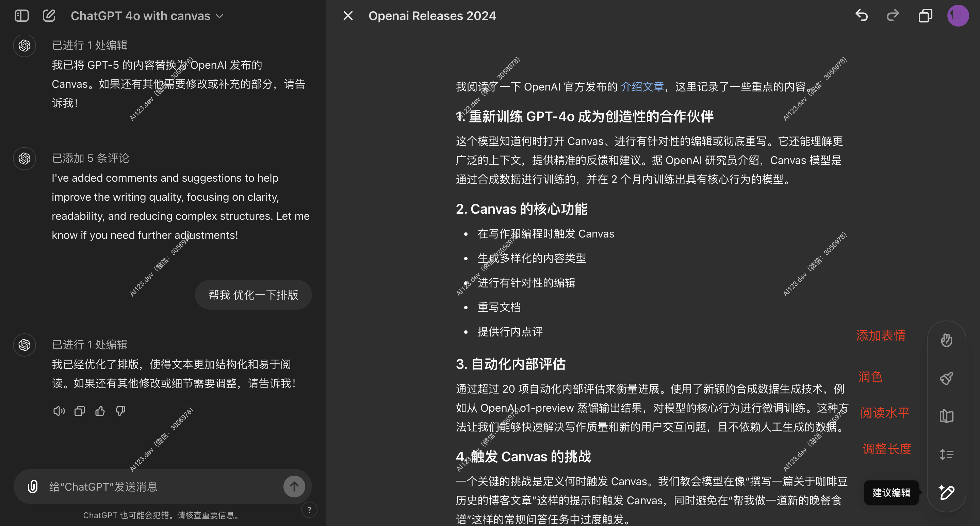Adjust length with the line-spacing icon

click(947, 454)
